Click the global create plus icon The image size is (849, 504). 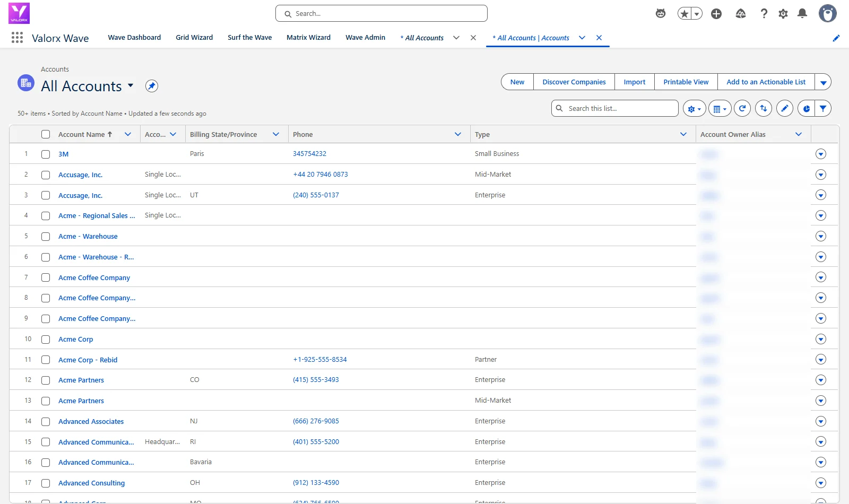[x=716, y=14]
